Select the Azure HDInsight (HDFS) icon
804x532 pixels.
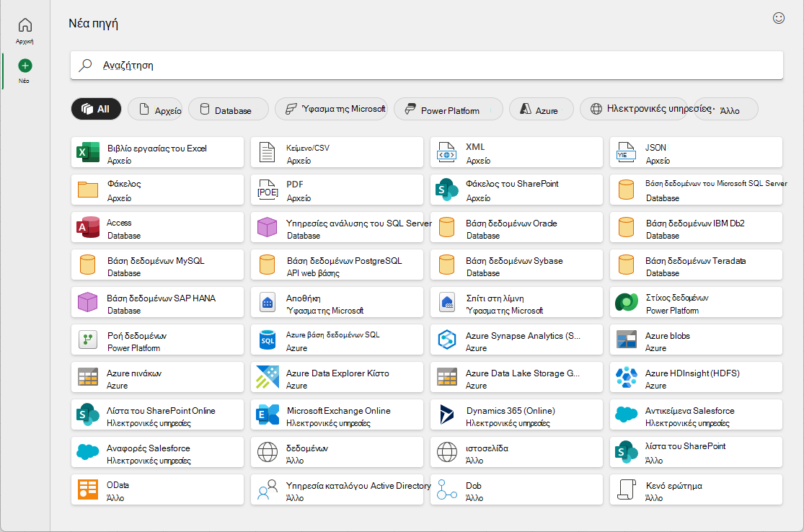click(626, 377)
